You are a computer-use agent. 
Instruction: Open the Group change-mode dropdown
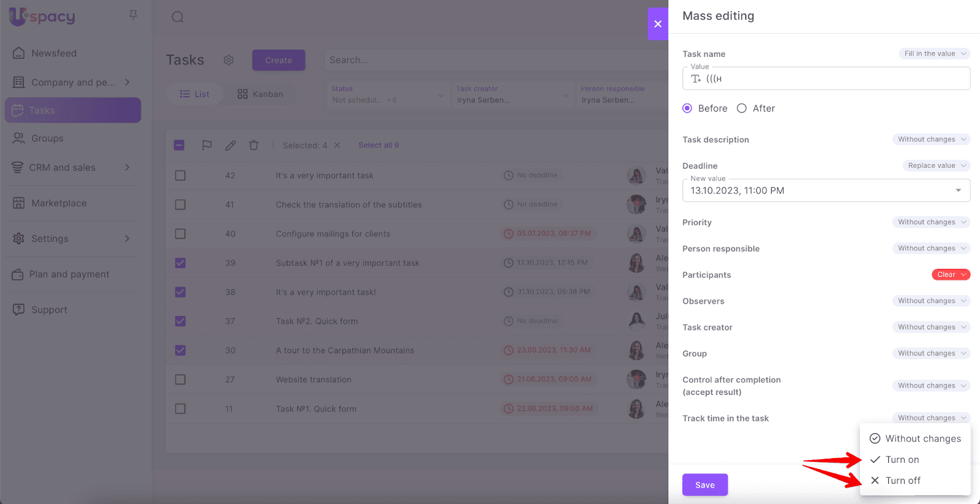click(931, 353)
